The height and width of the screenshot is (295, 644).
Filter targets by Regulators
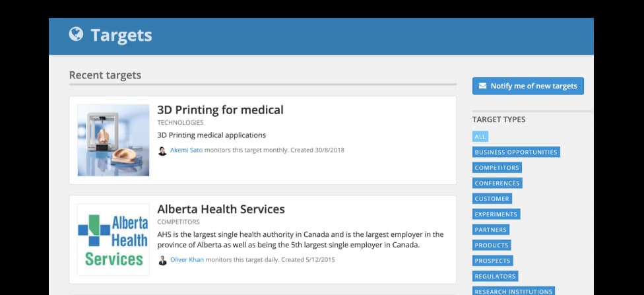point(496,276)
